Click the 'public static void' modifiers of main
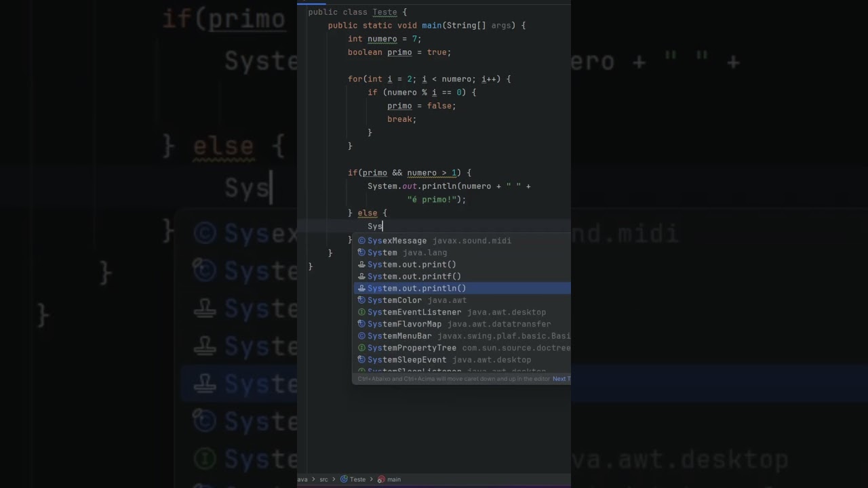 pyautogui.click(x=372, y=25)
